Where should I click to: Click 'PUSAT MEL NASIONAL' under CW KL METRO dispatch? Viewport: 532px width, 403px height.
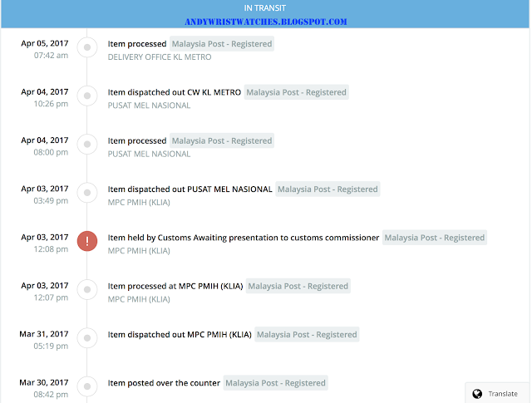[149, 106]
